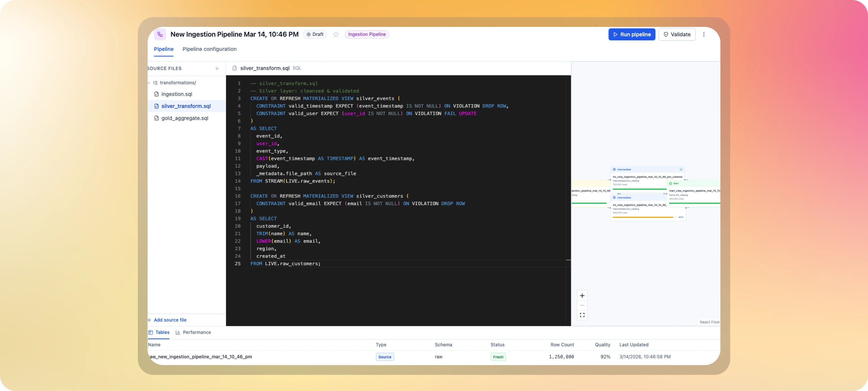Sort by Quality column header
This screenshot has height=391, width=868.
click(x=602, y=345)
